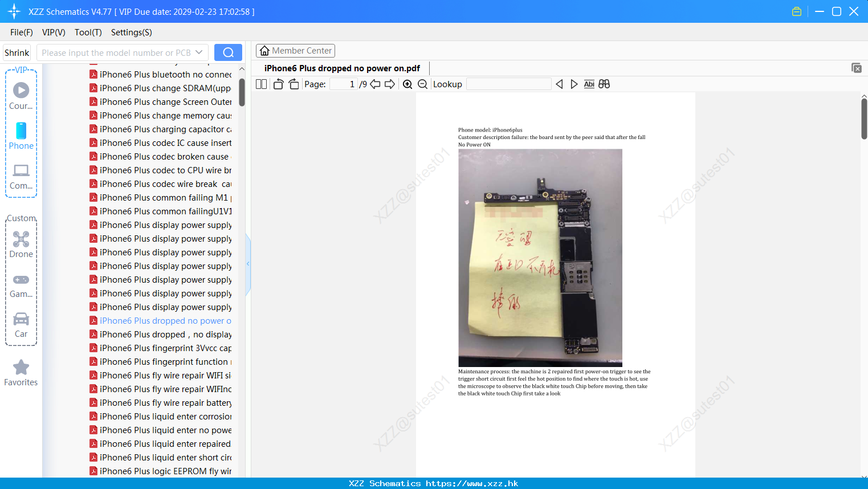This screenshot has width=868, height=489.
Task: Open 'iPhone6 Plus change SDRAM' file
Action: coord(161,88)
